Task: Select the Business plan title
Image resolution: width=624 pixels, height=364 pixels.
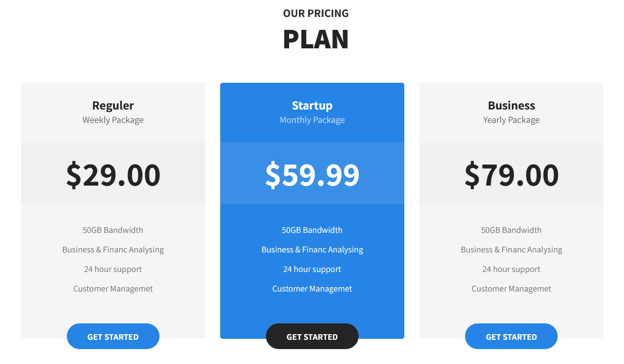Action: click(511, 105)
